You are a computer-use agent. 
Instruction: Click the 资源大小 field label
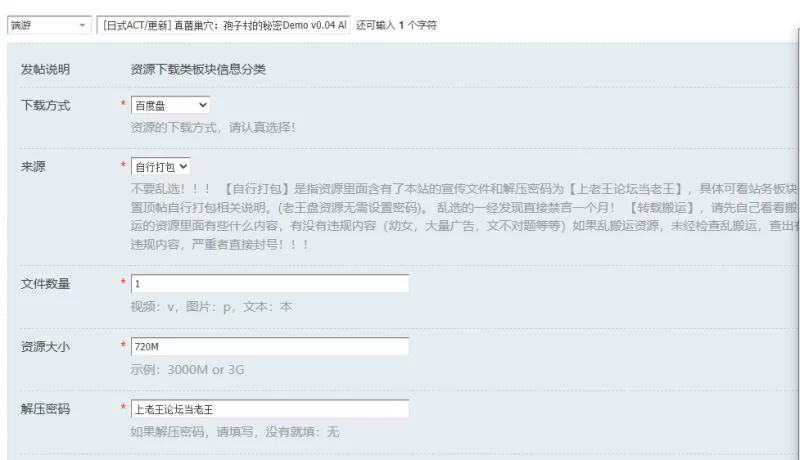(x=45, y=347)
